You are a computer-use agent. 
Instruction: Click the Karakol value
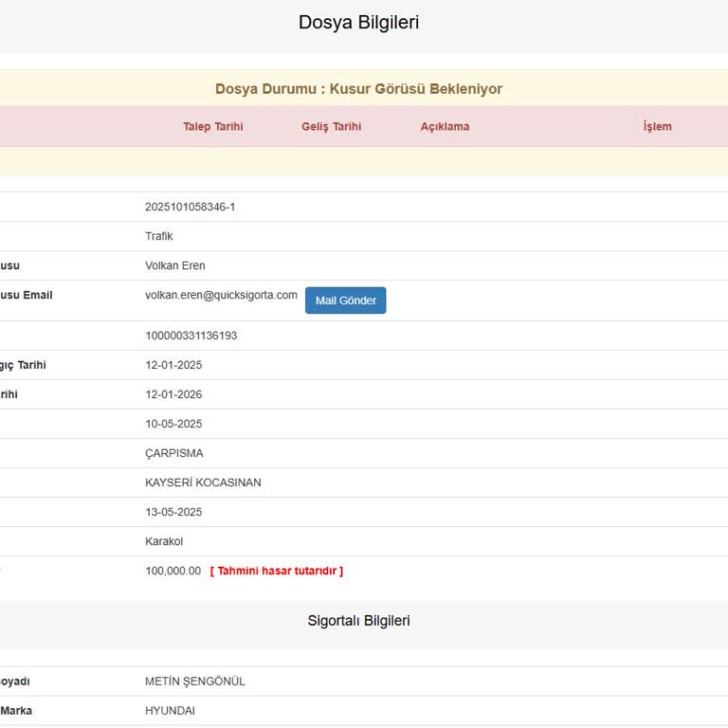tap(164, 541)
